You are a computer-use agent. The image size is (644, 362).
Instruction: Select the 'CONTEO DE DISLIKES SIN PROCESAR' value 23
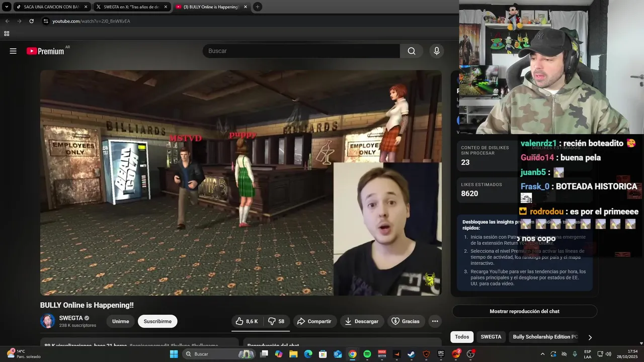tap(465, 162)
